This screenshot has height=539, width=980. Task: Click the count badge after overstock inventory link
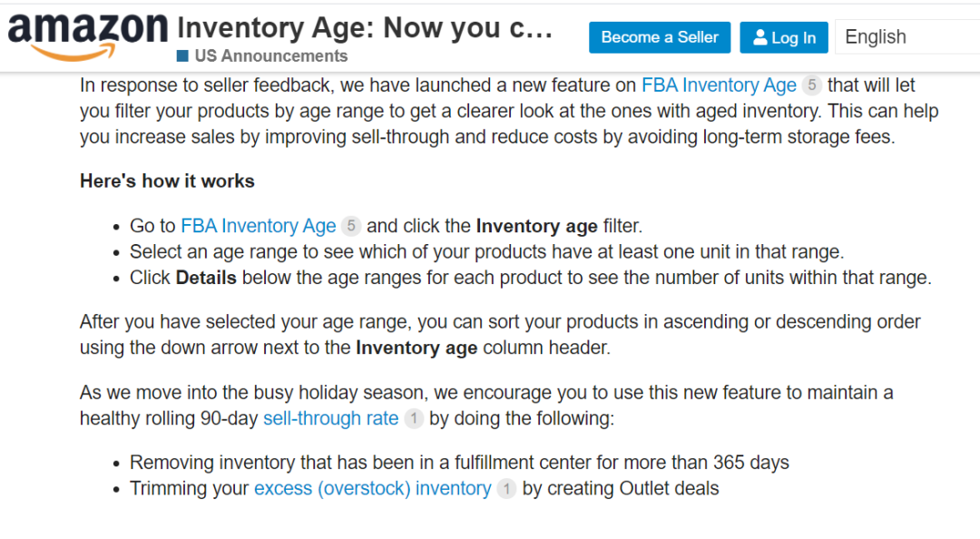tap(506, 488)
